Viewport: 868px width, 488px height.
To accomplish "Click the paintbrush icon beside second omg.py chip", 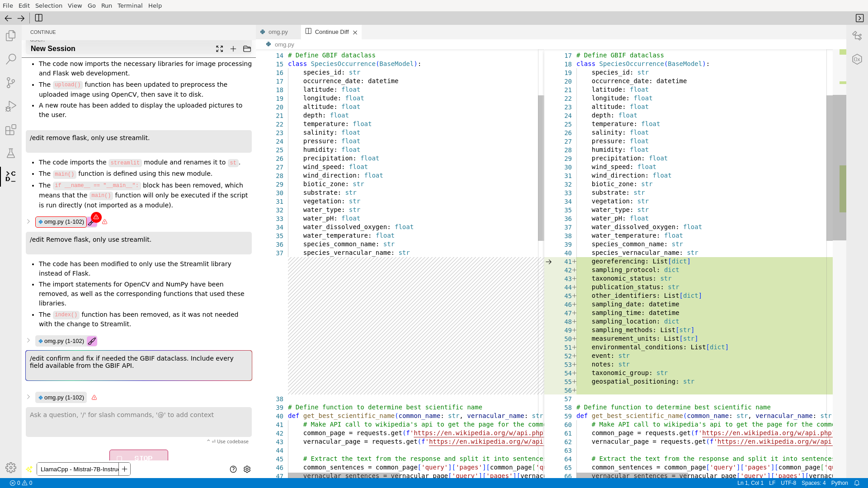I will click(92, 341).
